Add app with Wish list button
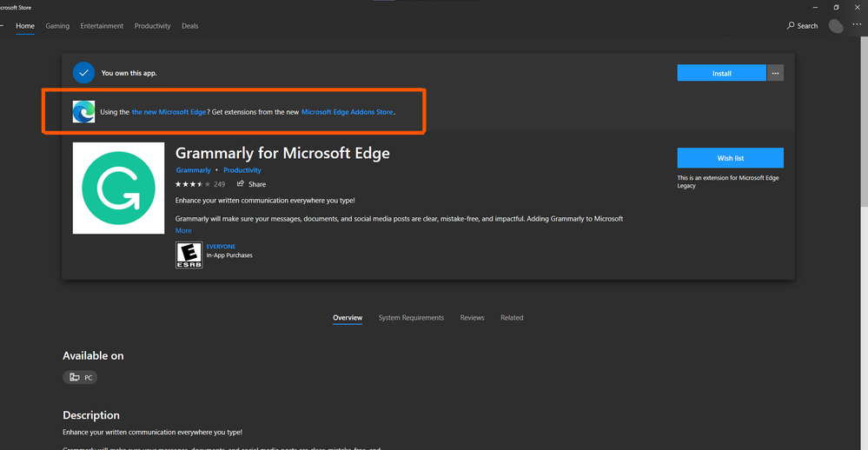This screenshot has width=868, height=450. (730, 158)
